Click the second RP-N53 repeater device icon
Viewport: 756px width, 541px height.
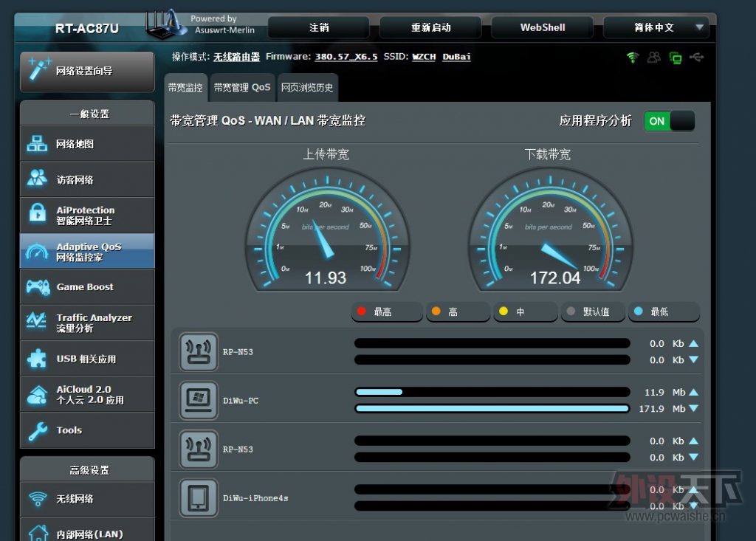[x=198, y=449]
